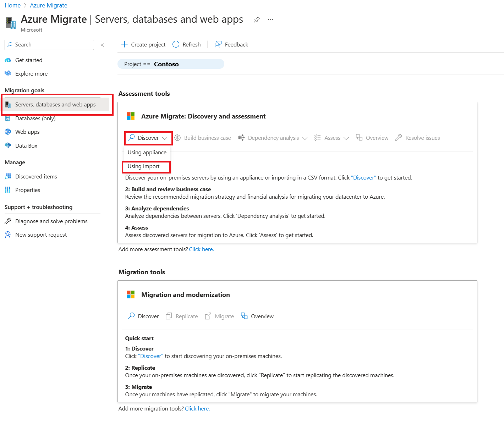Click the Dependency analysis nodes icon
This screenshot has width=504, height=441.
click(x=241, y=138)
